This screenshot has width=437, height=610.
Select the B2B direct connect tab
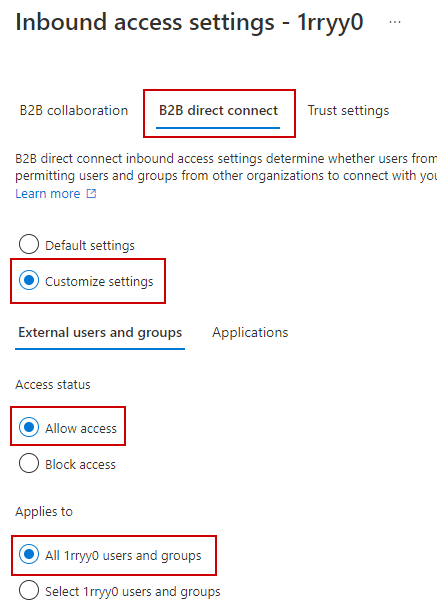(218, 110)
